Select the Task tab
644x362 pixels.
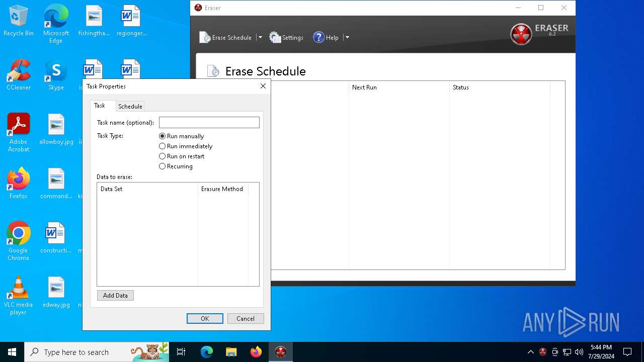tap(100, 106)
